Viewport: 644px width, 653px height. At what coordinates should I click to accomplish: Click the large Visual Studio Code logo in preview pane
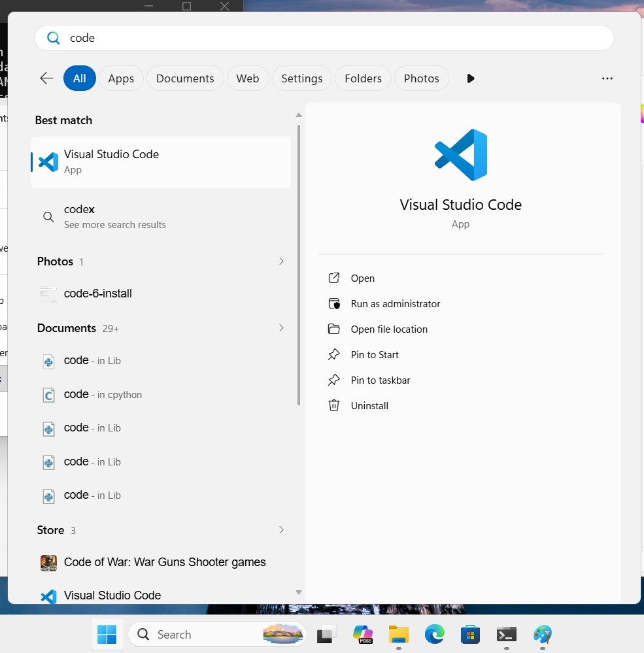pyautogui.click(x=461, y=155)
